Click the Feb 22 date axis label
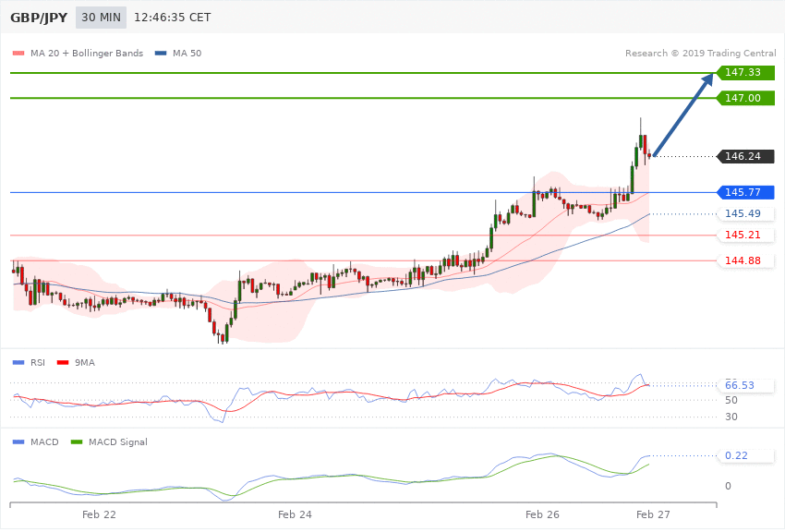The height and width of the screenshot is (532, 785). pyautogui.click(x=99, y=514)
